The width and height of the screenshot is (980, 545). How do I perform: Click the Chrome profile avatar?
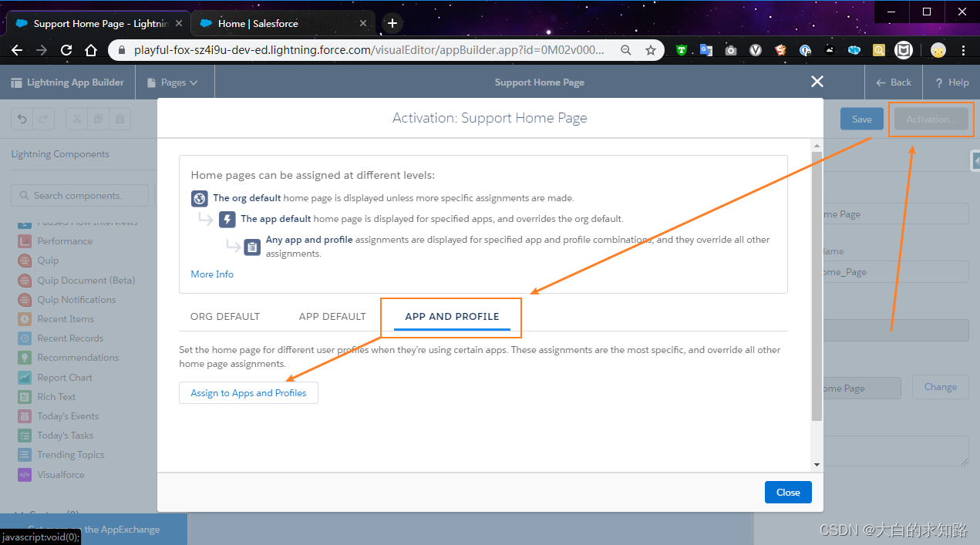pos(938,50)
